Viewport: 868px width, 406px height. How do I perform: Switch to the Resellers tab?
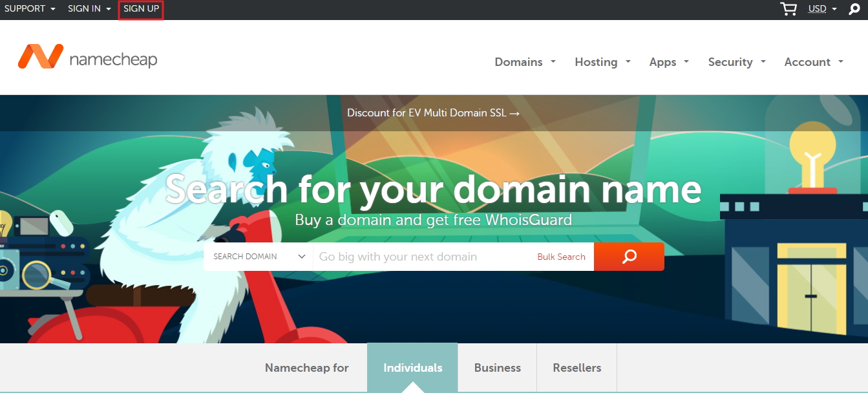[x=577, y=367]
